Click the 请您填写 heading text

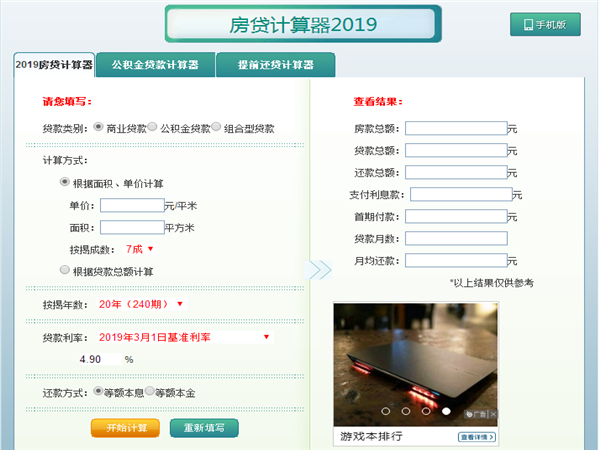(x=67, y=101)
